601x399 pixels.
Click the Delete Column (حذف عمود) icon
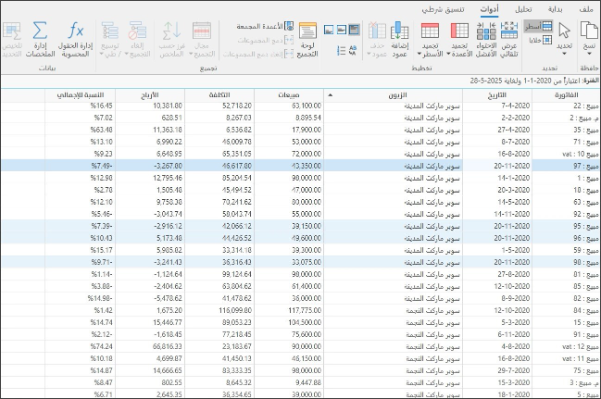point(377,30)
